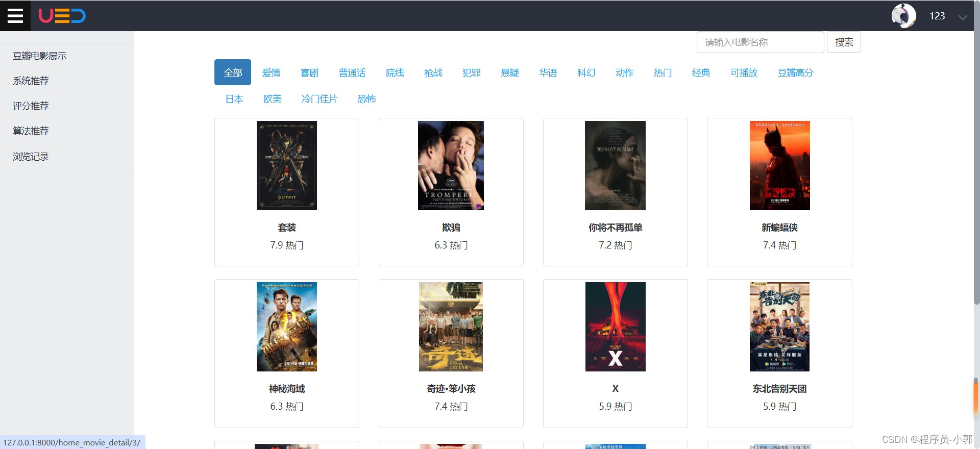Filter by 可播放 category
980x449 pixels.
pyautogui.click(x=744, y=72)
